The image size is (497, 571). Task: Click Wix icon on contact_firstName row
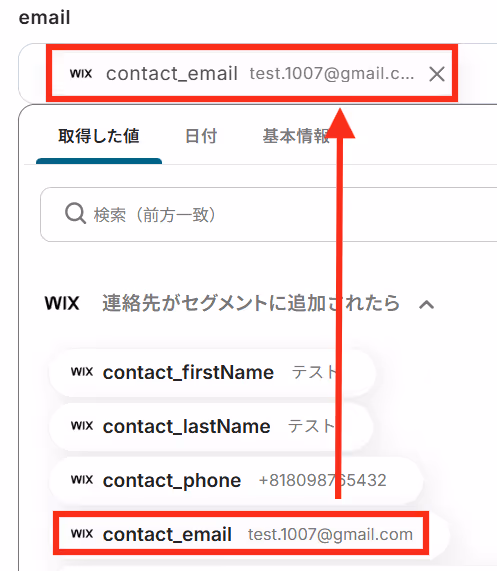pyautogui.click(x=82, y=372)
